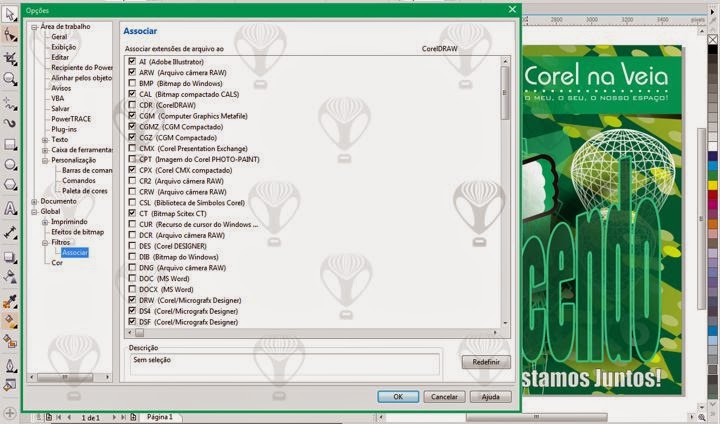Select the Polygon tool

[x=10, y=185]
